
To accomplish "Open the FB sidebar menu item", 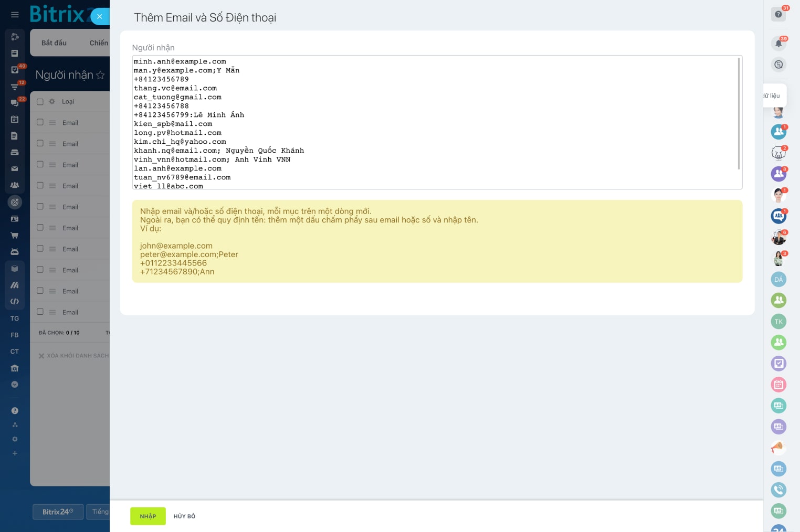I will coord(15,335).
